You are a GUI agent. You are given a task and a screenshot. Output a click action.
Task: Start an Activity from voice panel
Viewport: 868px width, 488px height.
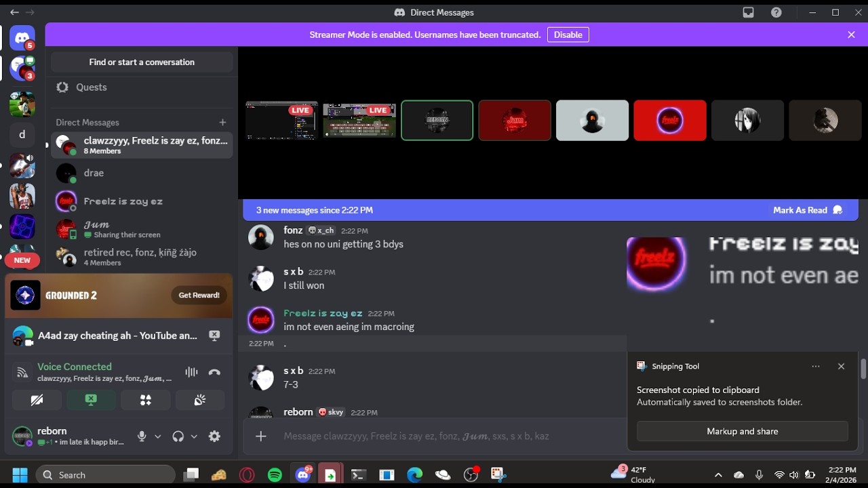click(x=145, y=400)
